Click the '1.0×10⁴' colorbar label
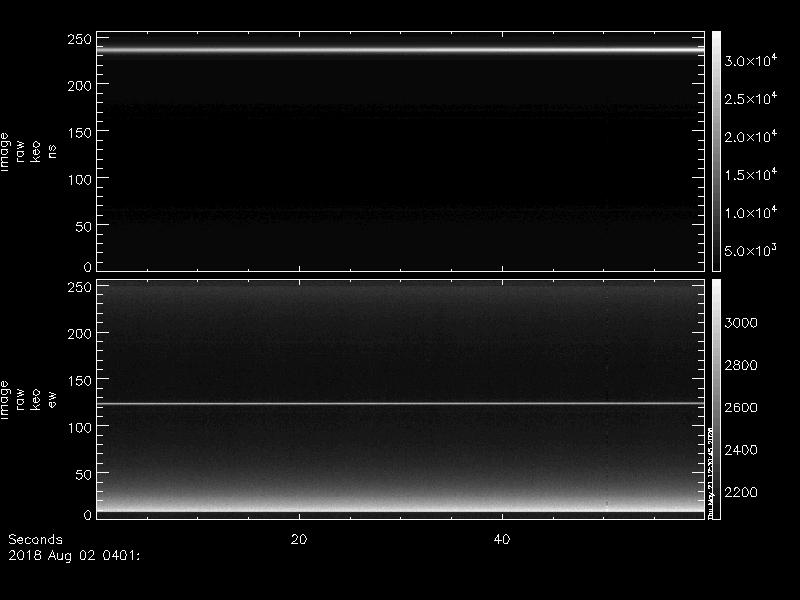The height and width of the screenshot is (600, 800). coord(751,212)
